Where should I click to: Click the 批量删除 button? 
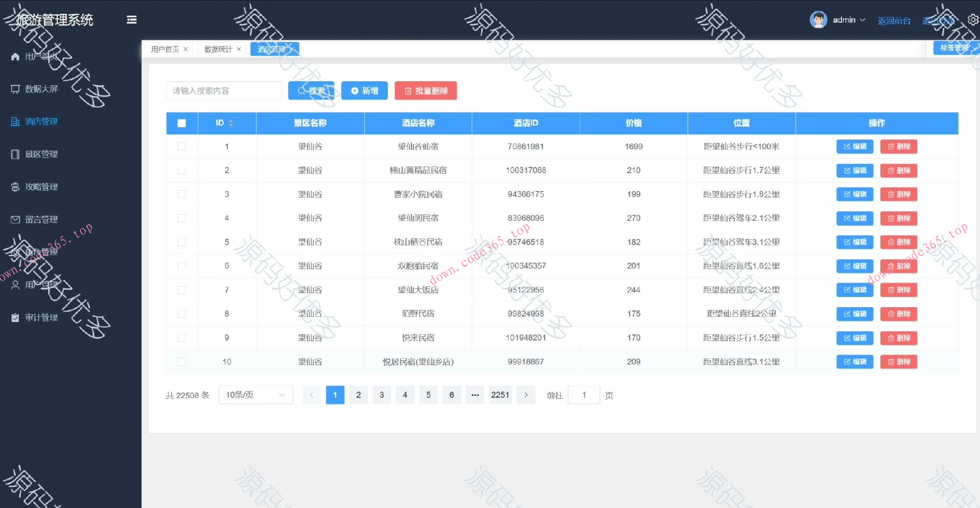click(425, 90)
